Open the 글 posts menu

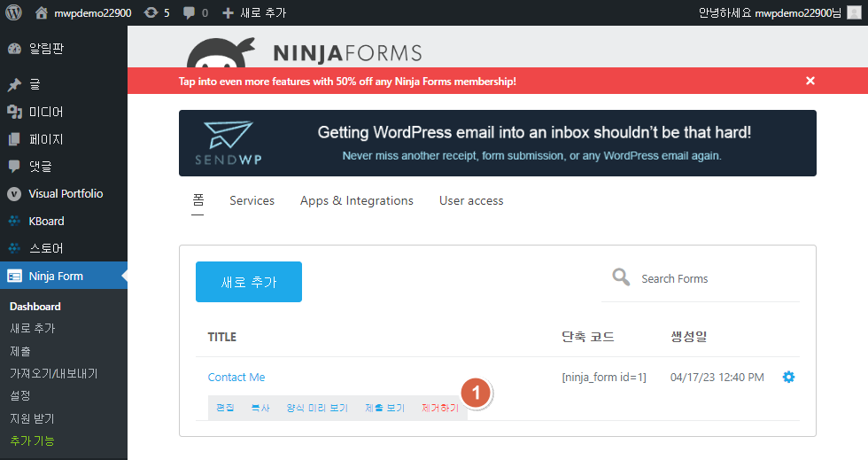click(64, 84)
